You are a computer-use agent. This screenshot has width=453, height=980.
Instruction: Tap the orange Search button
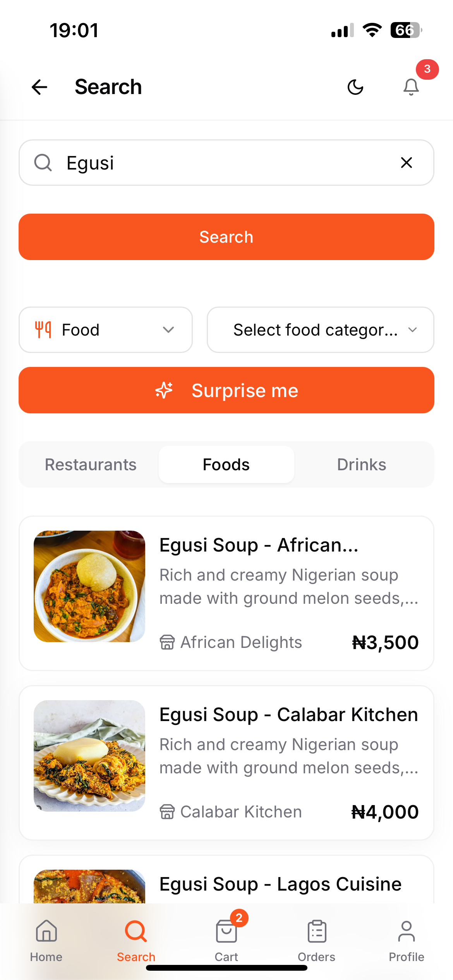[226, 237]
